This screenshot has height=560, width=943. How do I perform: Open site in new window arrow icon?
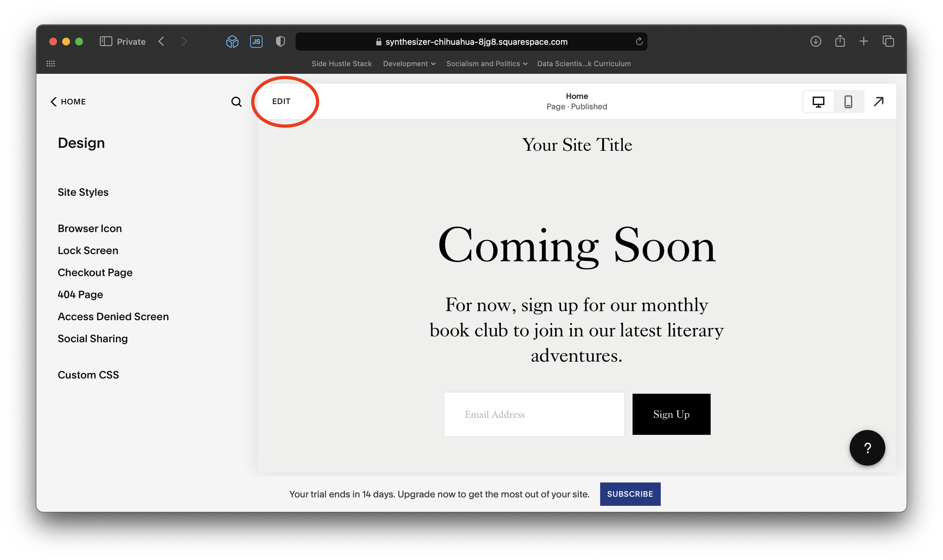click(x=878, y=101)
